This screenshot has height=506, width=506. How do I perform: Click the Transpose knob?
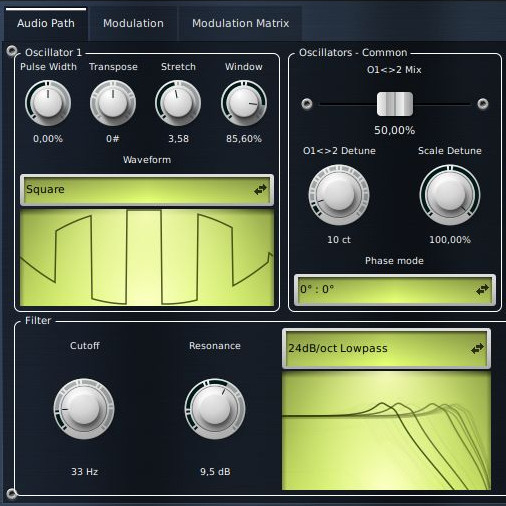point(113,103)
